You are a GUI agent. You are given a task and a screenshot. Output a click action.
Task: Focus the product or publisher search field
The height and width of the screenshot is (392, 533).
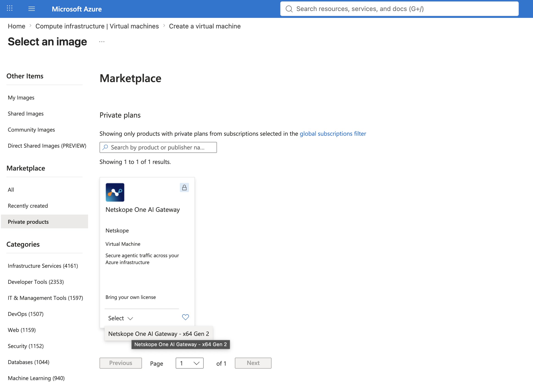pos(158,147)
